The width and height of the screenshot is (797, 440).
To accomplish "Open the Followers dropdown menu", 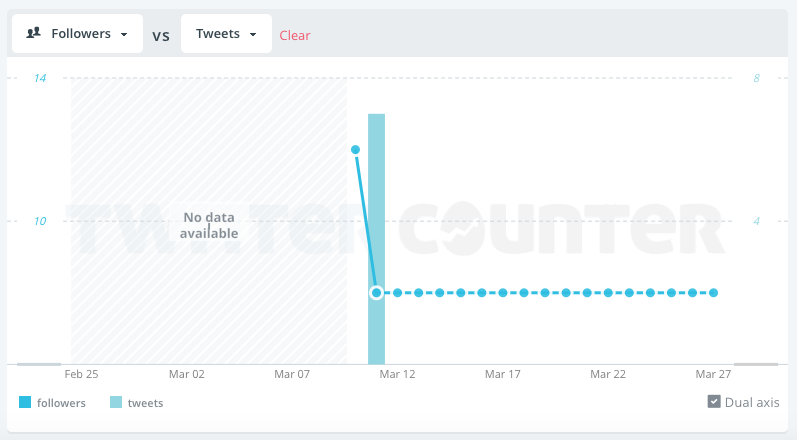I will point(77,33).
